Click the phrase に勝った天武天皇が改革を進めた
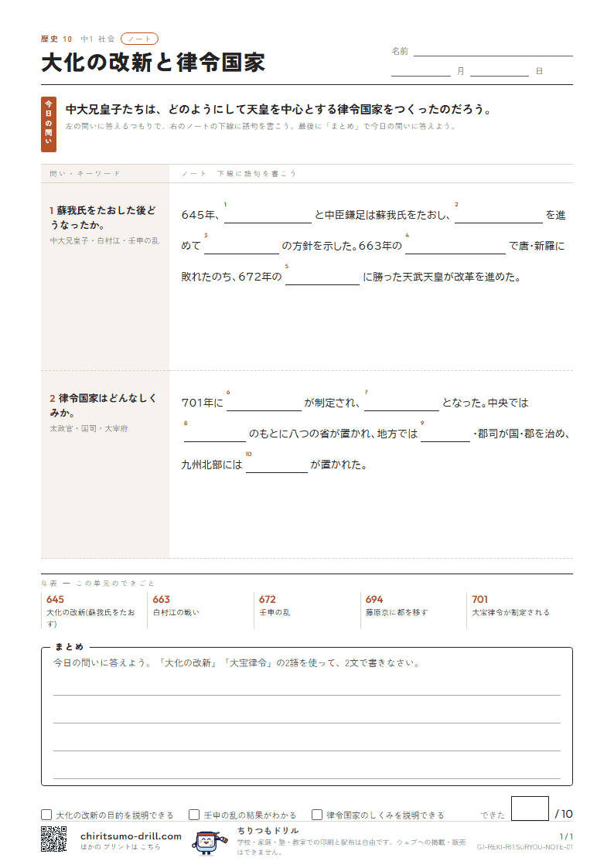 click(x=442, y=277)
